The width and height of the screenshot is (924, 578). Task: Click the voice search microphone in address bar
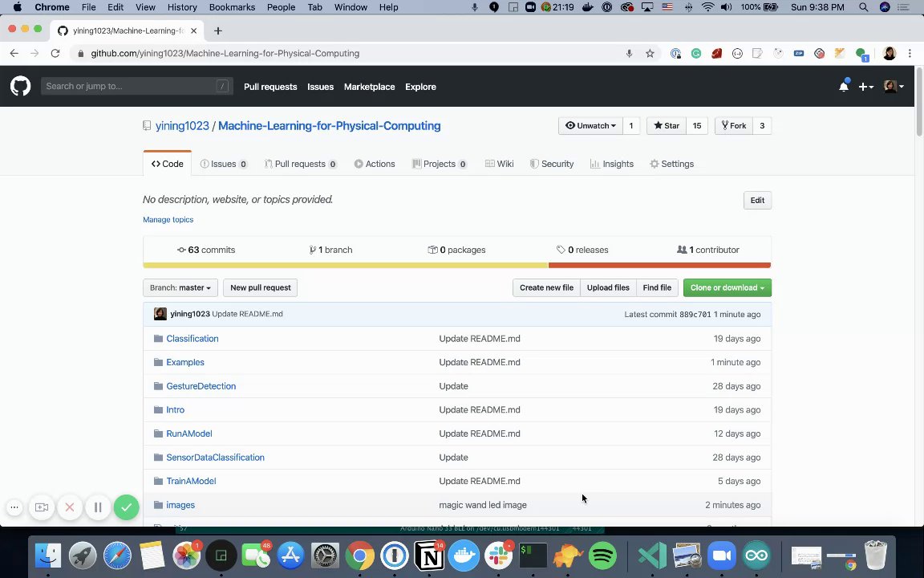pyautogui.click(x=630, y=53)
